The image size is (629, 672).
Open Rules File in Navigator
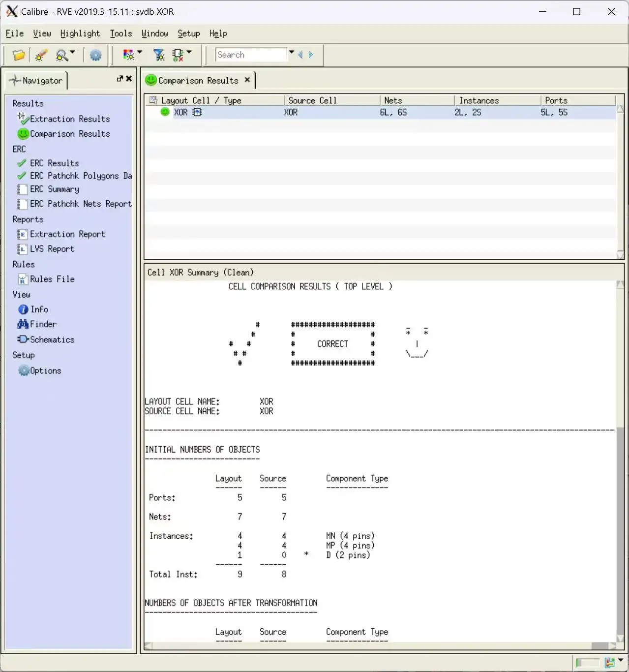pos(53,279)
